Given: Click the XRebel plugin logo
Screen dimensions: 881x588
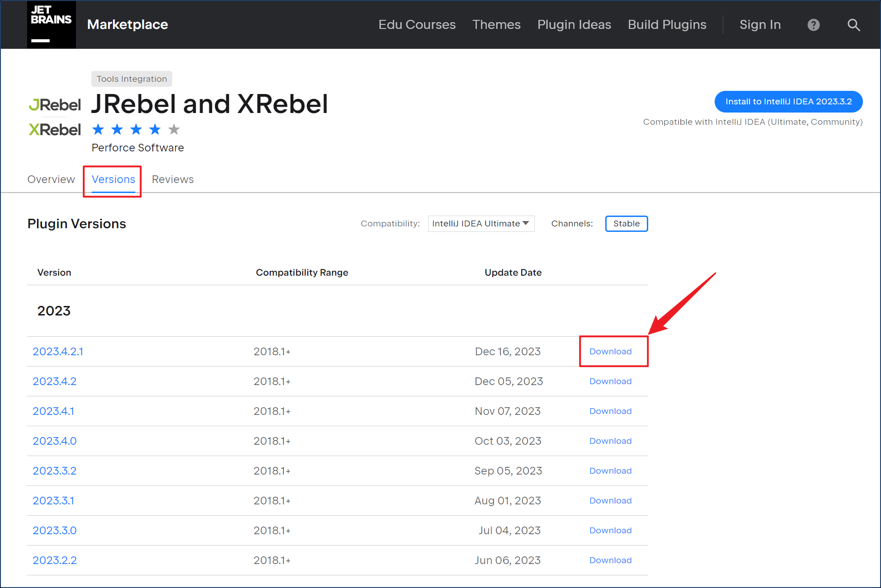Looking at the screenshot, I should click(55, 130).
